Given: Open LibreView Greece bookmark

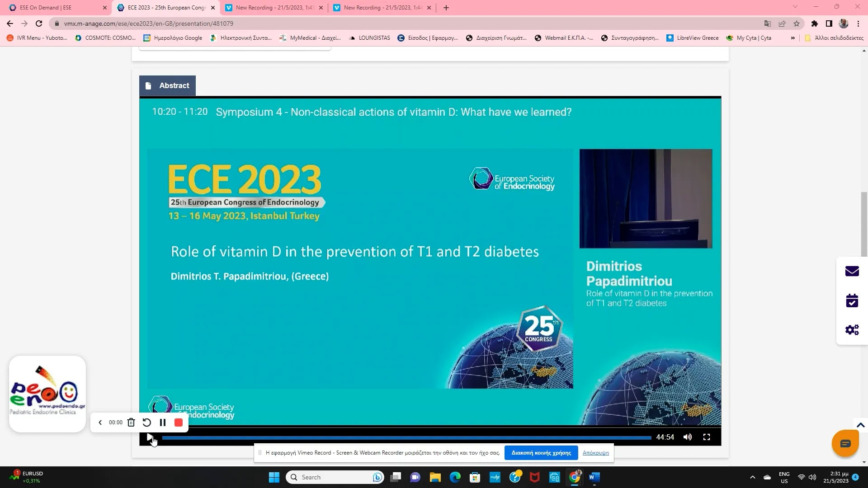Looking at the screenshot, I should pos(693,38).
